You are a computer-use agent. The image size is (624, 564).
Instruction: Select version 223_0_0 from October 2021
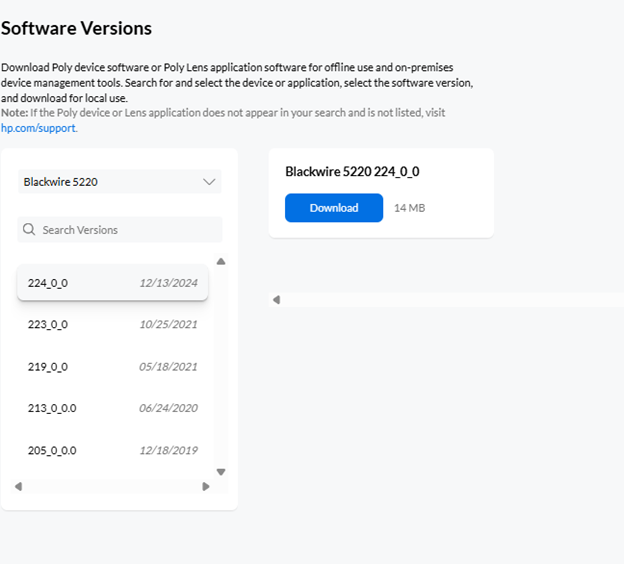point(112,325)
